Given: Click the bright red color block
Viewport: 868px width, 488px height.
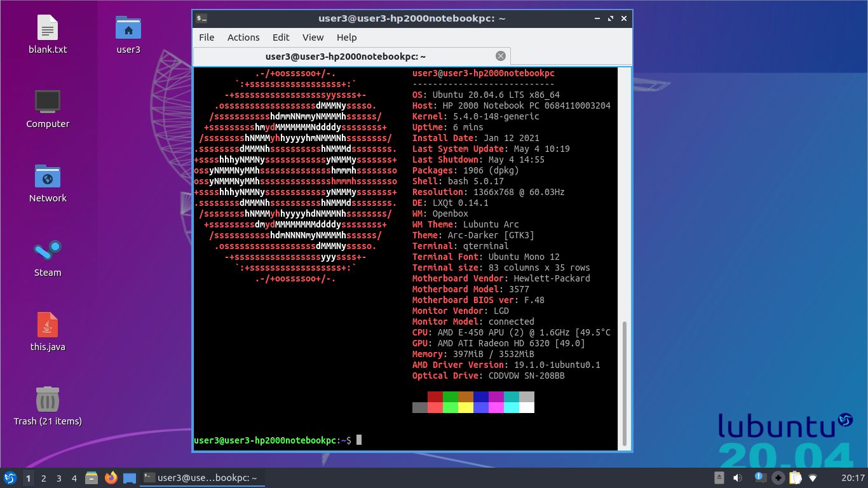Looking at the screenshot, I should [x=435, y=407].
